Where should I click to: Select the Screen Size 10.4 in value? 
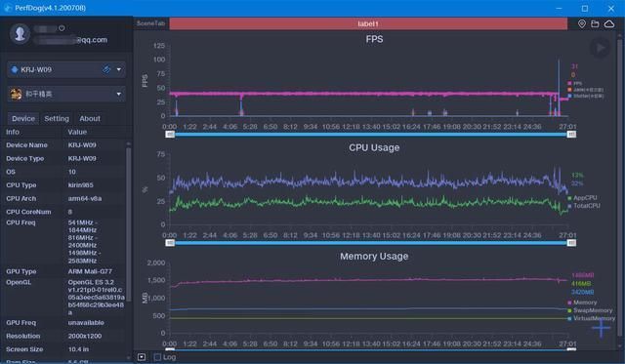click(78, 349)
